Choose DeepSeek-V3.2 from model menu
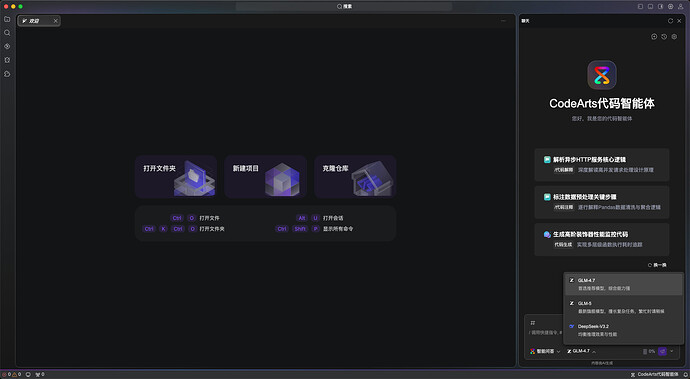Viewport: 690px width, 379px height. [624, 330]
